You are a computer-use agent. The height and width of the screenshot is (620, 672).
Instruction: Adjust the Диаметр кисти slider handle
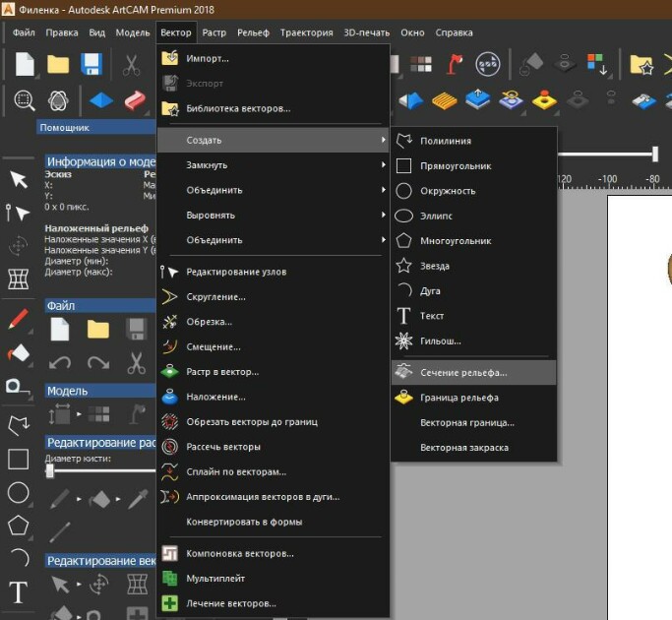(x=50, y=470)
